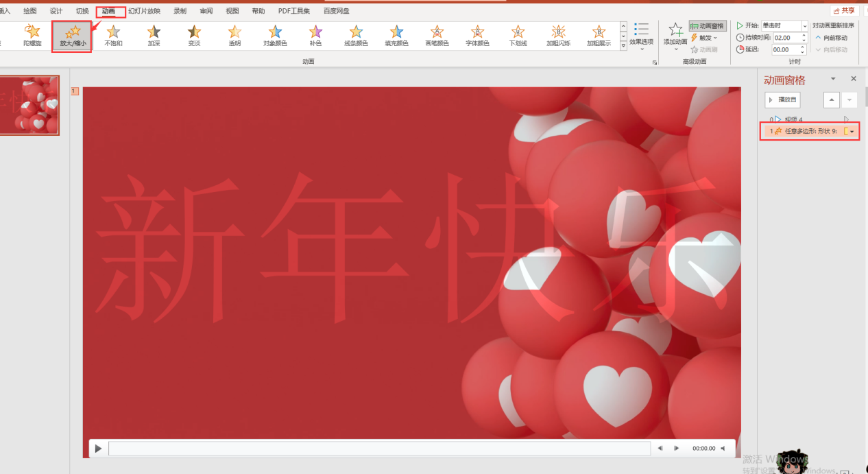Image resolution: width=868 pixels, height=474 pixels.
Task: Choose the 变淡 (Lighten) animation
Action: 194,36
